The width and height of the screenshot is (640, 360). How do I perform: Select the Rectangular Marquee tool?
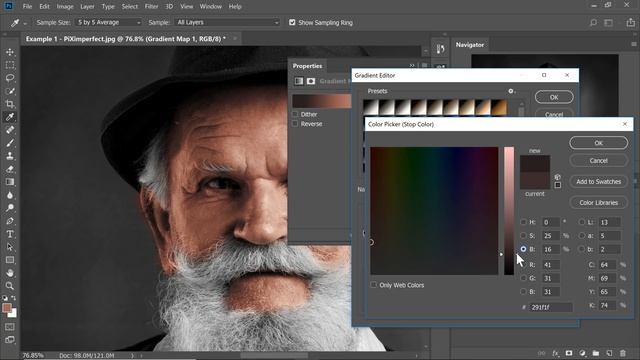[10, 65]
